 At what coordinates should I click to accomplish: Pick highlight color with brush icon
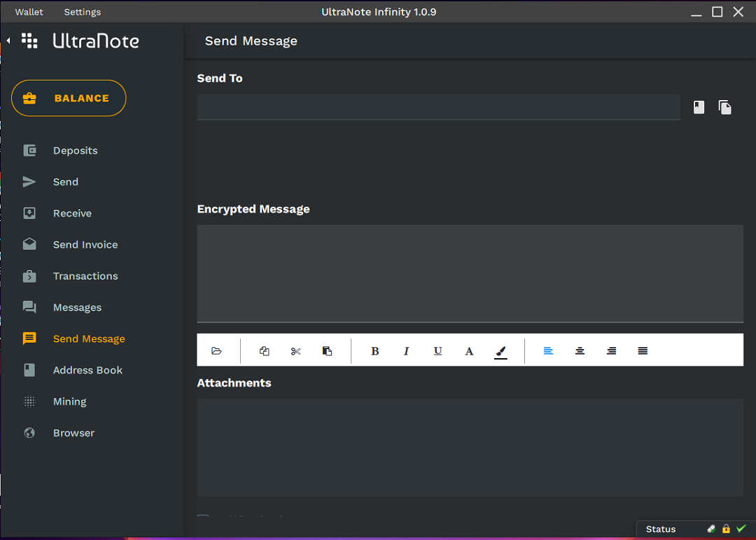coord(501,352)
